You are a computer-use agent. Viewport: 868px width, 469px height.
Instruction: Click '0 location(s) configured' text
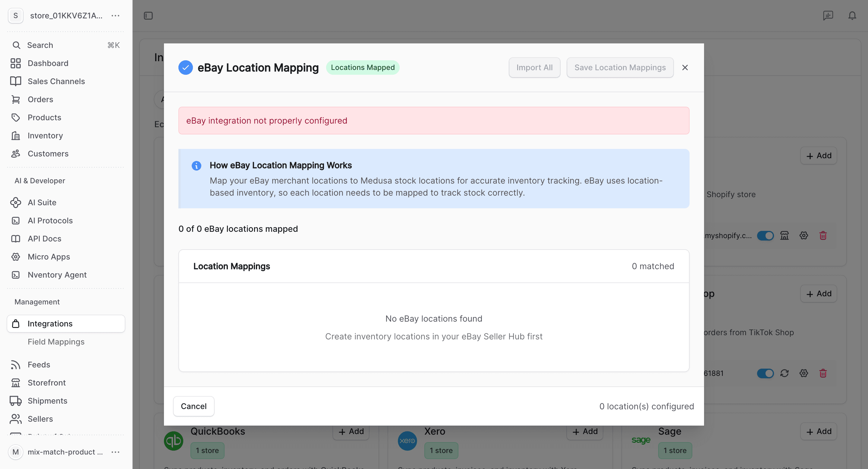point(646,406)
